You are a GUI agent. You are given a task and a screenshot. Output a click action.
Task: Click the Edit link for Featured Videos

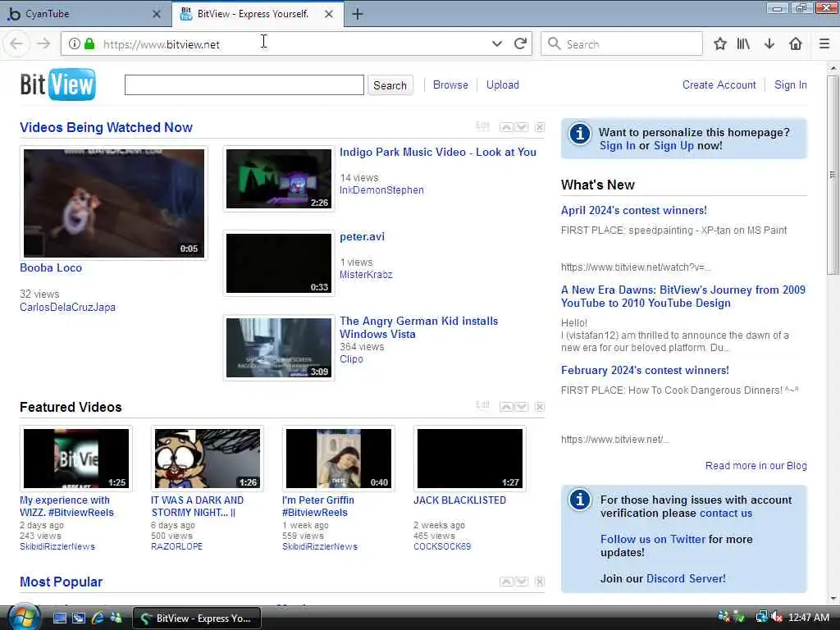pos(482,405)
